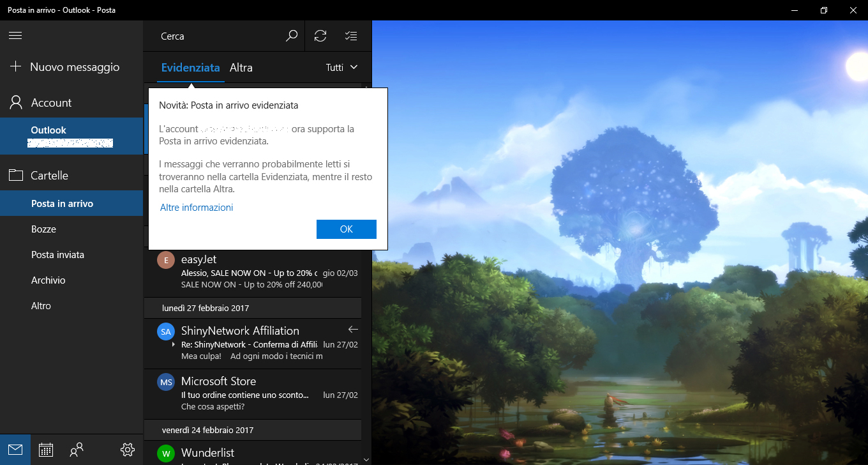Open the Settings gear
Viewport: 868px width, 465px height.
(x=128, y=450)
